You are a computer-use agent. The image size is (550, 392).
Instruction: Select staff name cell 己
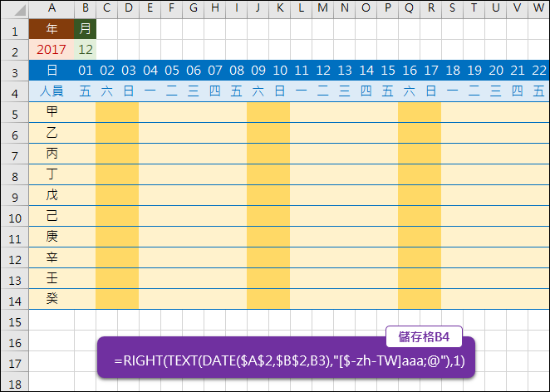[x=52, y=216]
